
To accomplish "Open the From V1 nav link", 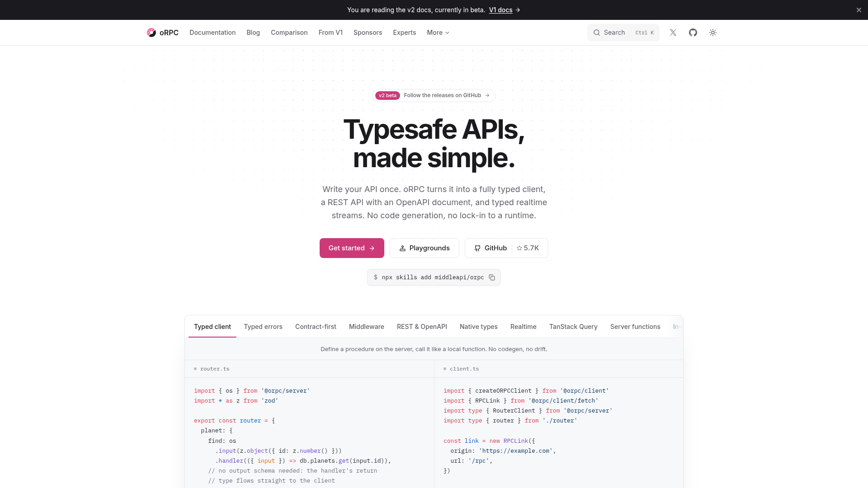I will click(330, 33).
